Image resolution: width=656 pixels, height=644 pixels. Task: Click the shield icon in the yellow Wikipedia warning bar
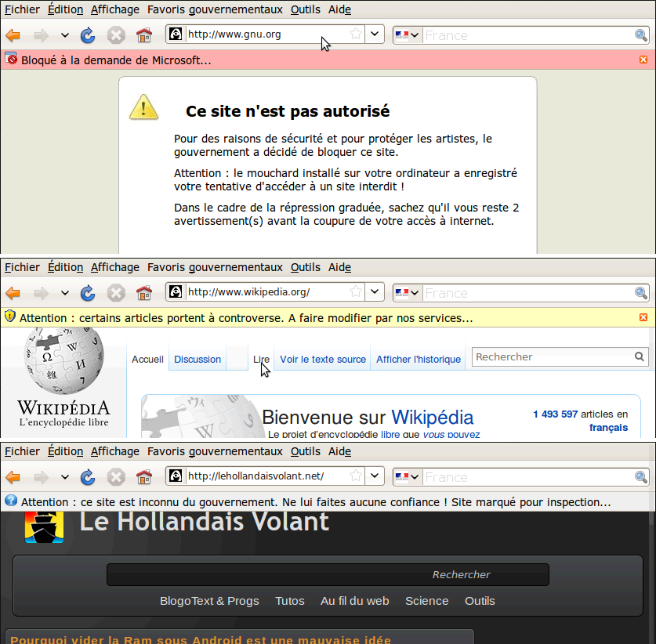(10, 317)
